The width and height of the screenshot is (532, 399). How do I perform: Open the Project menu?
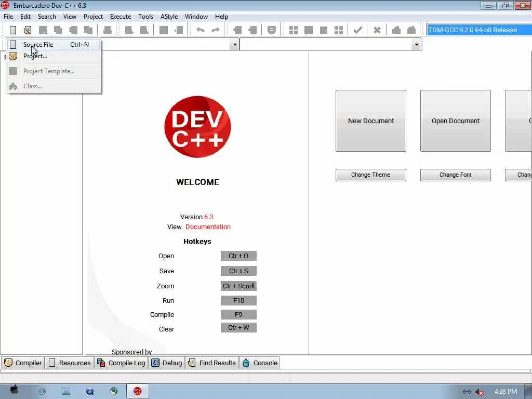coord(94,17)
